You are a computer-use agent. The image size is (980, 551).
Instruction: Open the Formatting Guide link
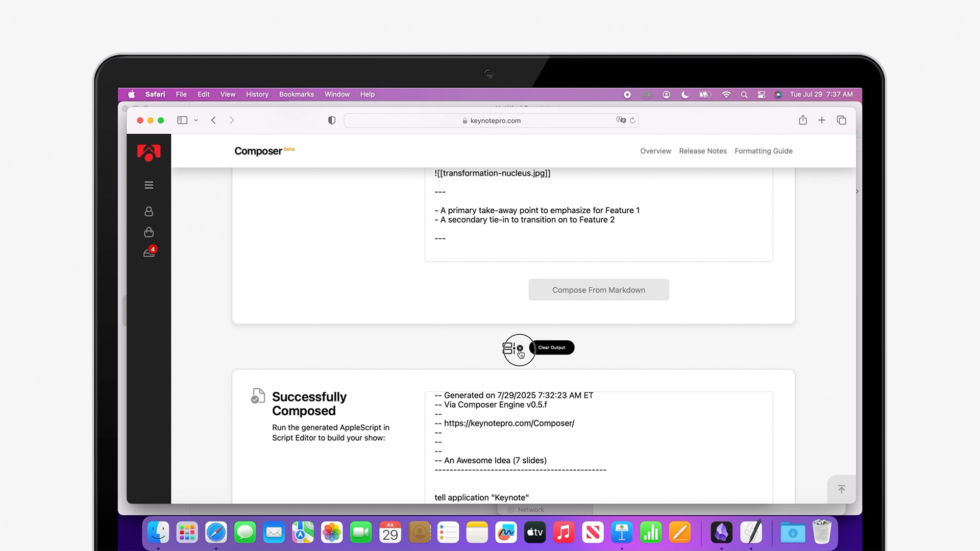click(x=764, y=151)
